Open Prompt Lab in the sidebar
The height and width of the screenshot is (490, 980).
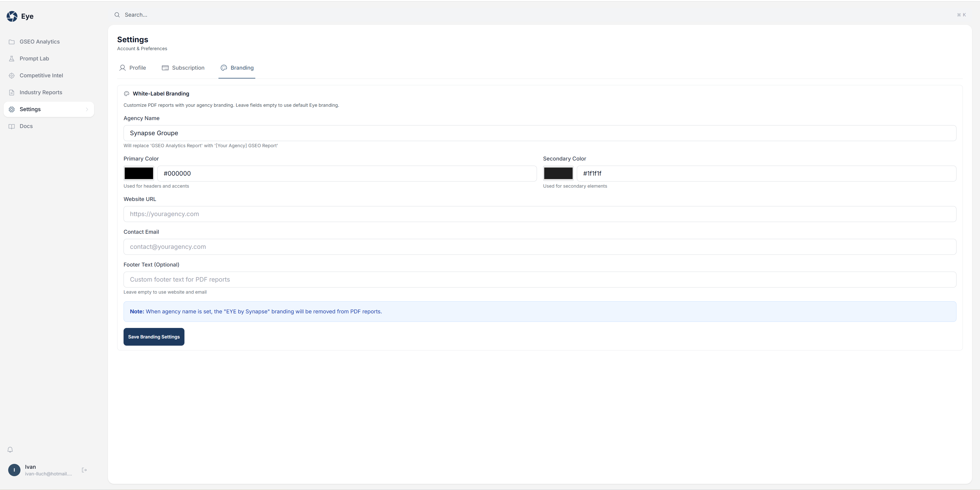click(34, 59)
